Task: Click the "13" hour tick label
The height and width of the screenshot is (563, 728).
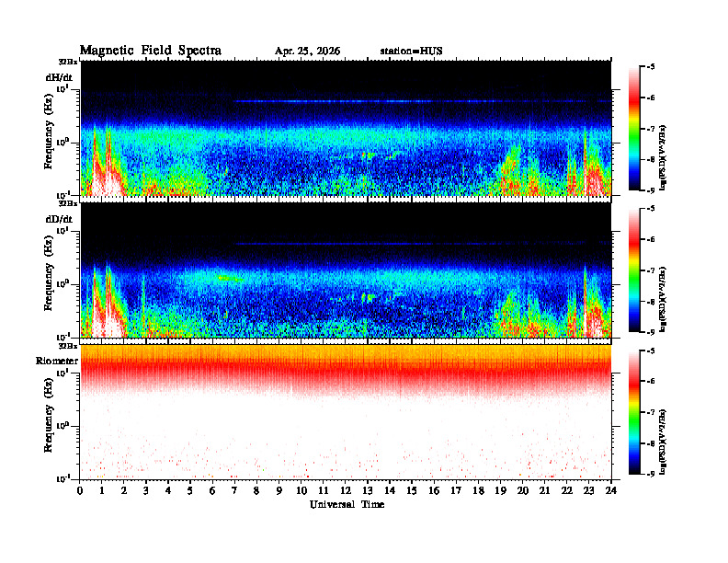Action: tap(368, 490)
